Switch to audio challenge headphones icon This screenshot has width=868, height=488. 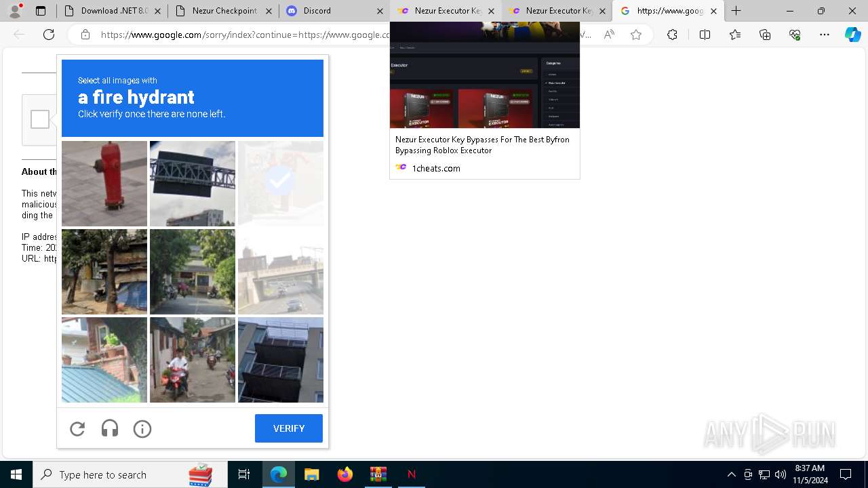[x=110, y=428]
